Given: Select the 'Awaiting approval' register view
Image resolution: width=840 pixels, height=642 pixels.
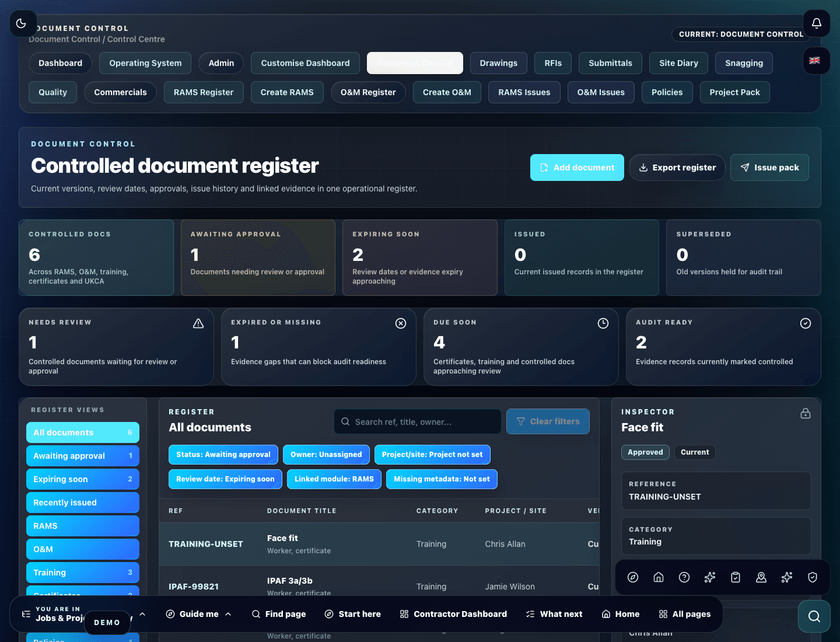Looking at the screenshot, I should pyautogui.click(x=83, y=456).
